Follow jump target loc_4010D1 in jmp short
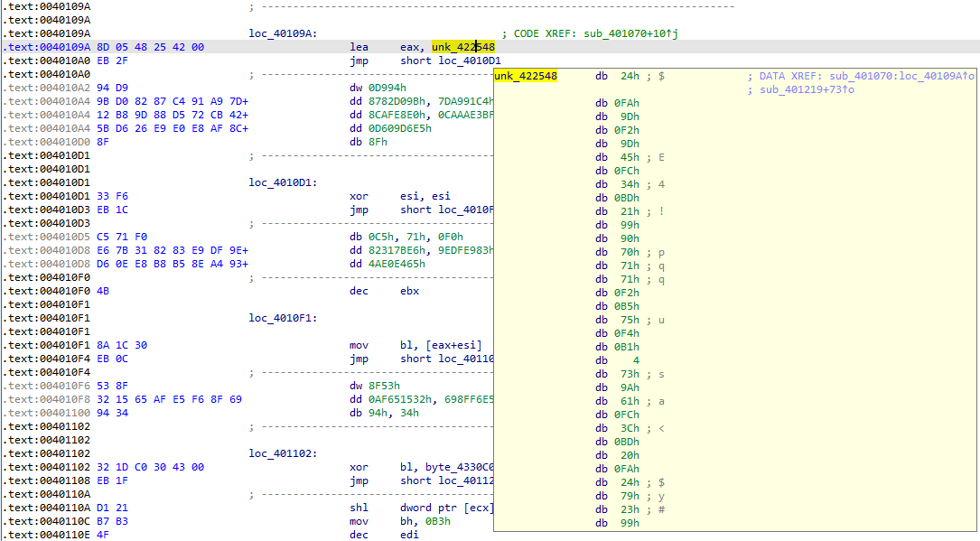 point(470,61)
